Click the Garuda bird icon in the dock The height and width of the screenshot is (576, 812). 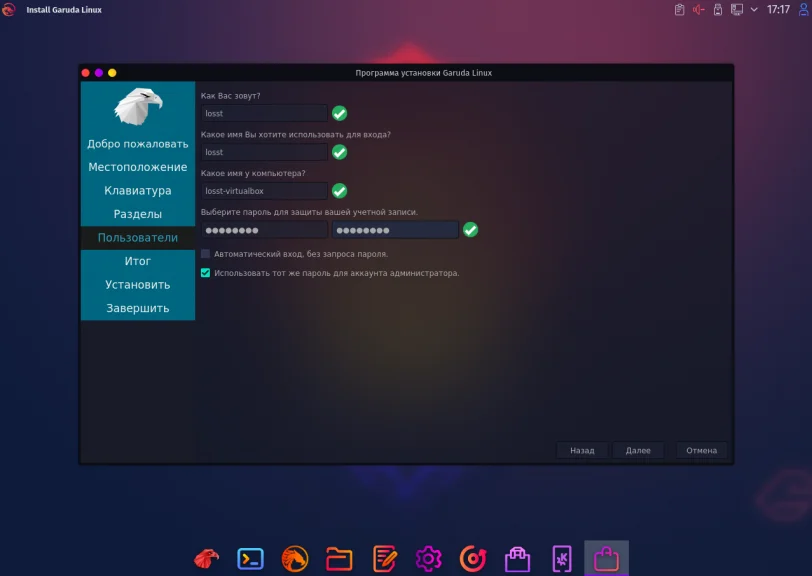(x=205, y=557)
